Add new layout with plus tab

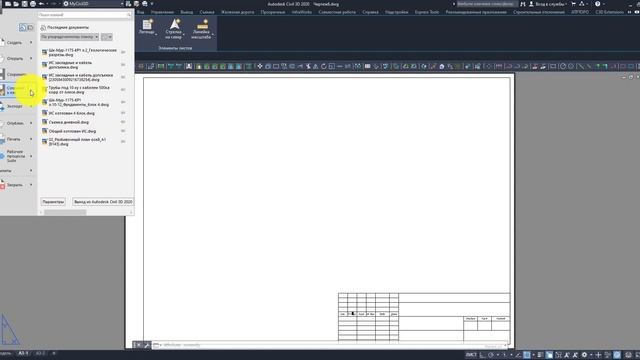53,353
